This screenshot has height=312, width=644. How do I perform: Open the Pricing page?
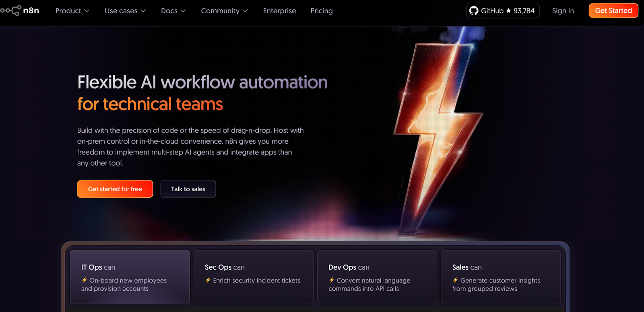point(321,11)
